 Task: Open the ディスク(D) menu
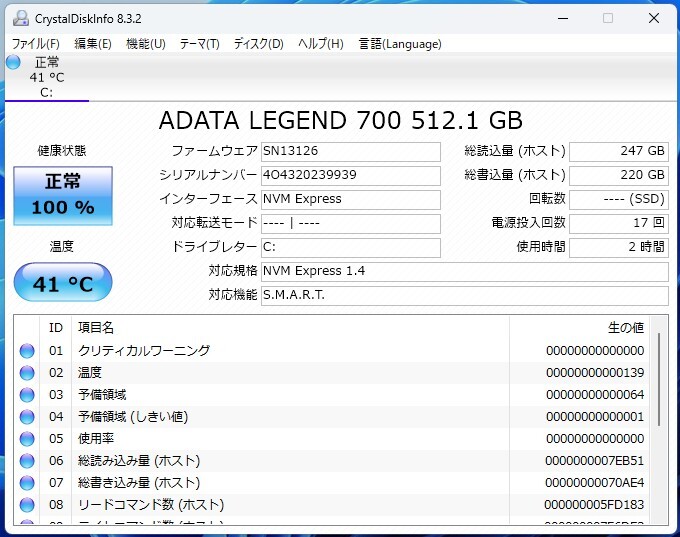[258, 44]
